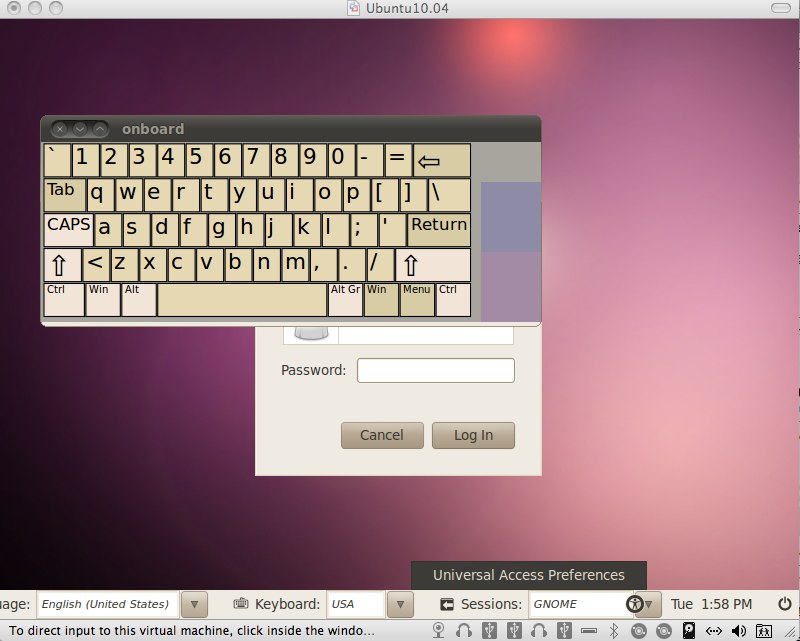Click the power shutdown icon

784,604
